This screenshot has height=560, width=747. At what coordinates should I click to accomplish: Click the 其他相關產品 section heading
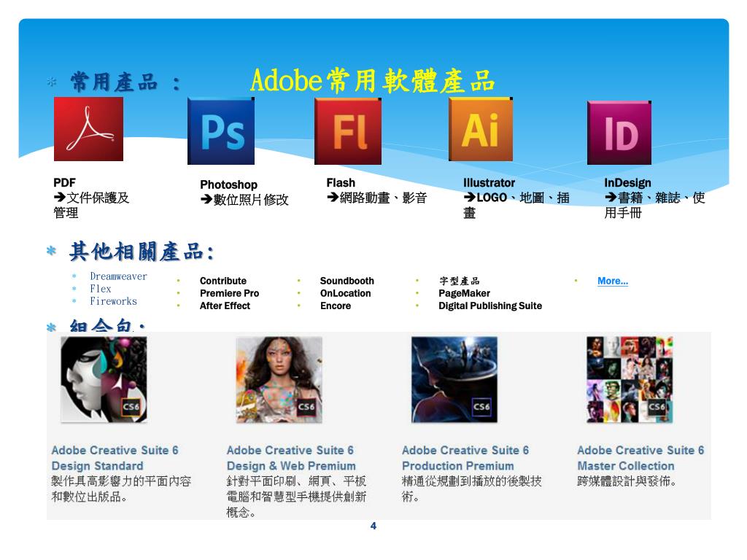pos(142,252)
